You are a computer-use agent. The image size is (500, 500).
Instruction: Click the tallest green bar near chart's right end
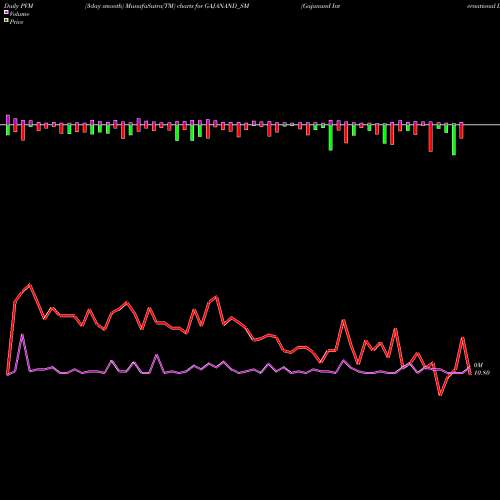coord(454,139)
